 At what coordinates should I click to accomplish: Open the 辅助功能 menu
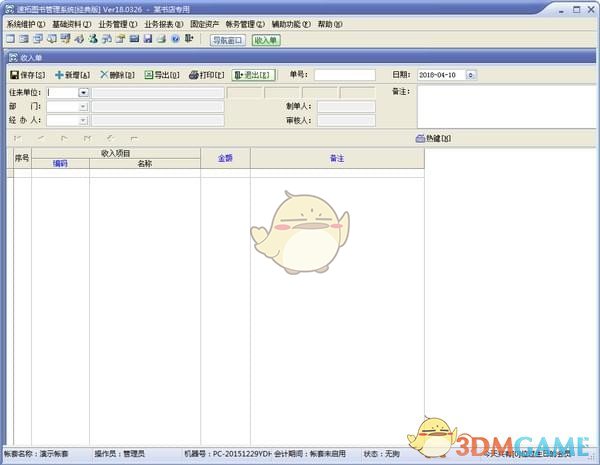pyautogui.click(x=291, y=24)
